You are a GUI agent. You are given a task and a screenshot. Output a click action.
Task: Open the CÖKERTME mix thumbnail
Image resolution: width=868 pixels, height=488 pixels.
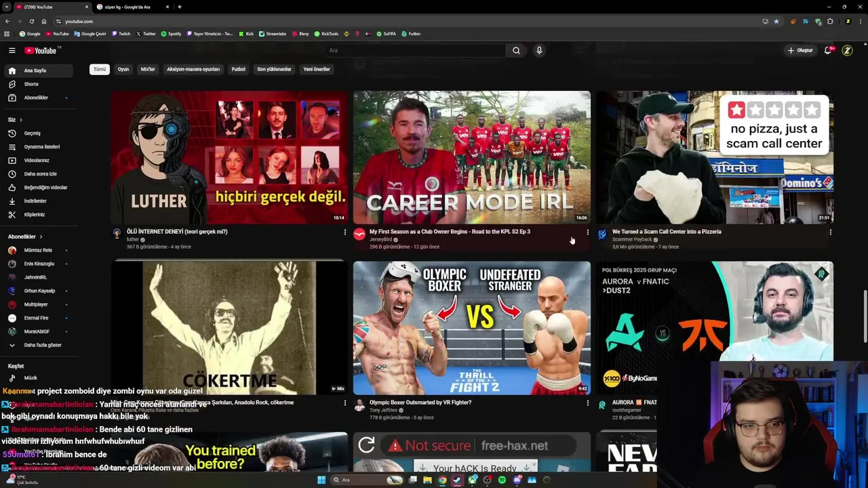point(229,328)
